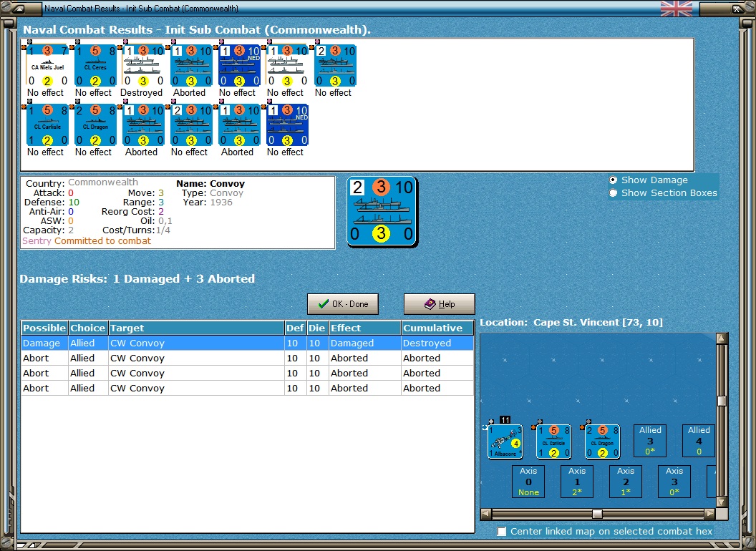Click the Def column header
This screenshot has width=756, height=551.
click(x=295, y=328)
